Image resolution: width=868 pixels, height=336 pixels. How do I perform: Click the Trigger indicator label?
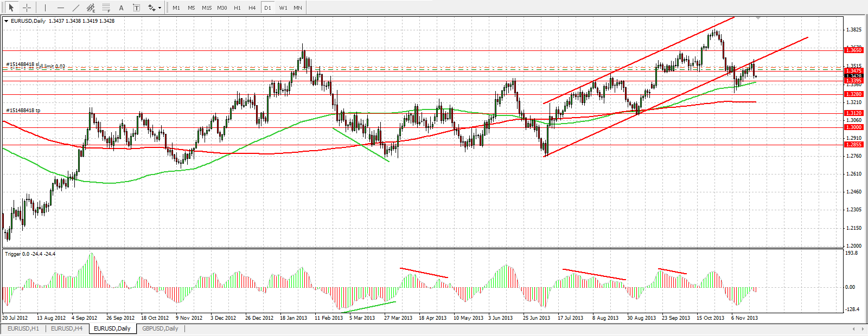(x=30, y=254)
